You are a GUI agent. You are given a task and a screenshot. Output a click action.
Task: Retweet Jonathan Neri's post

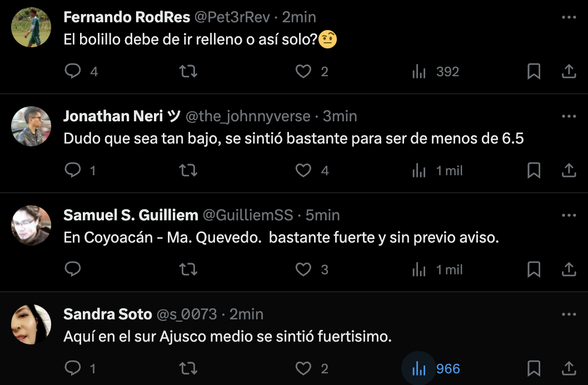189,171
